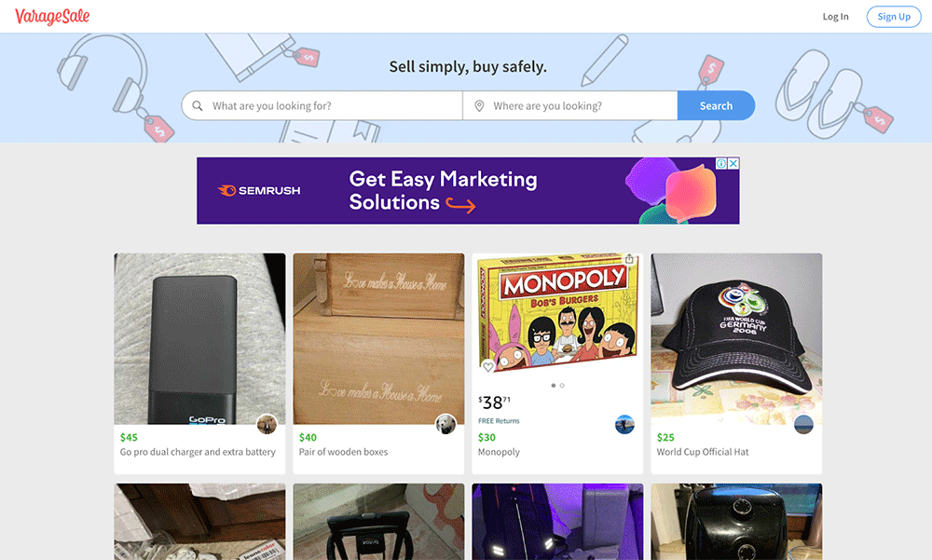
Task: Select the second image dot on the Monopoly listing
Action: [x=562, y=385]
